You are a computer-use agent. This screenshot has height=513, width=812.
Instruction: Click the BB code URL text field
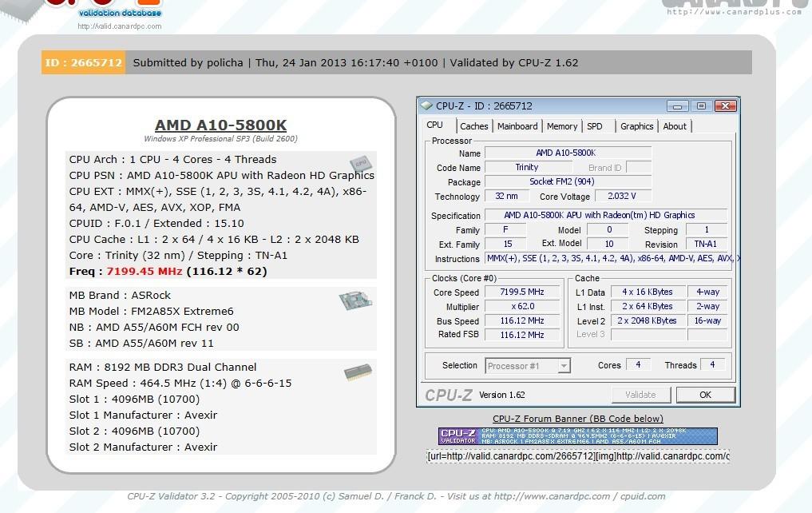(578, 456)
